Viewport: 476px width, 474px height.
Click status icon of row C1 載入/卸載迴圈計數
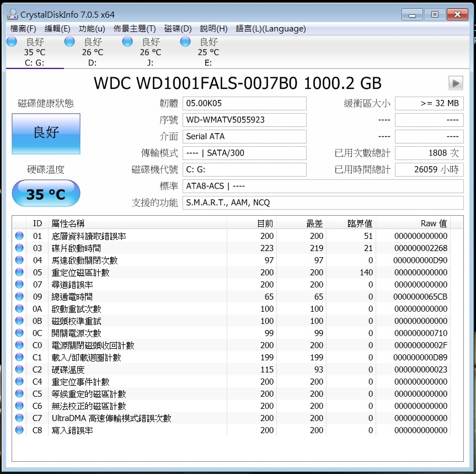pyautogui.click(x=19, y=357)
